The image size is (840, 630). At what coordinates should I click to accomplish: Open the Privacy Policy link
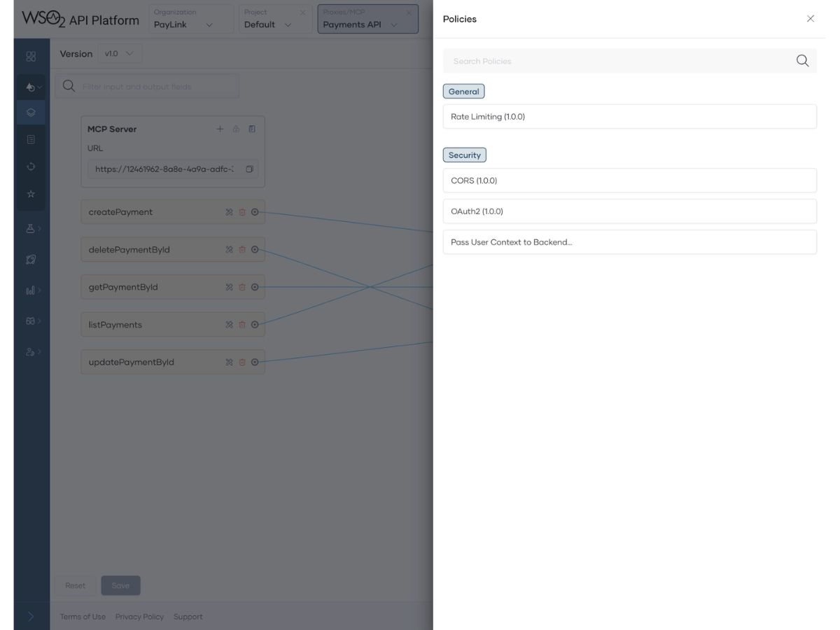pyautogui.click(x=139, y=617)
